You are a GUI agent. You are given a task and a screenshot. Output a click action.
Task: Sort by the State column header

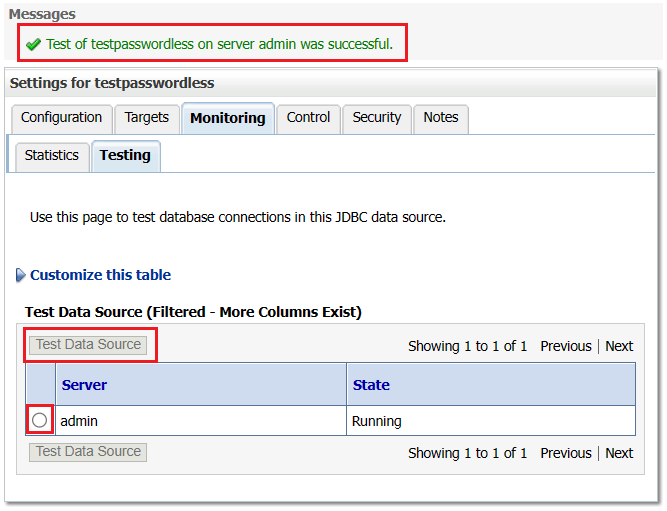371,385
